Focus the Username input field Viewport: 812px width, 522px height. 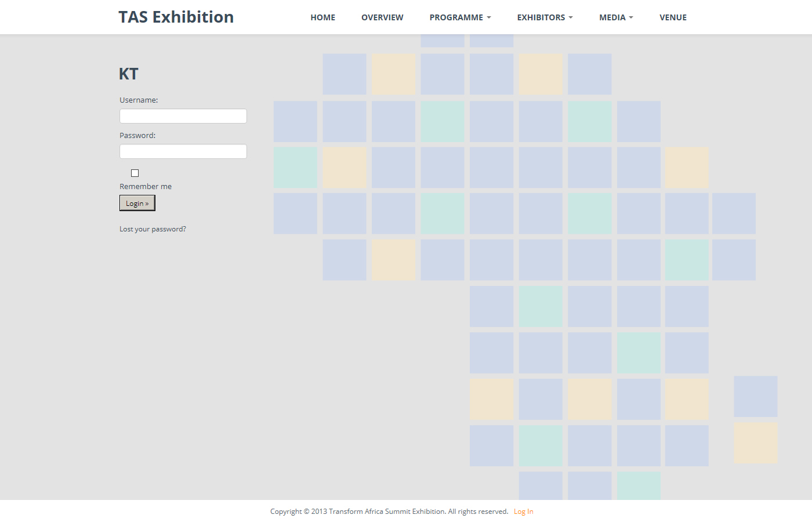coord(183,116)
